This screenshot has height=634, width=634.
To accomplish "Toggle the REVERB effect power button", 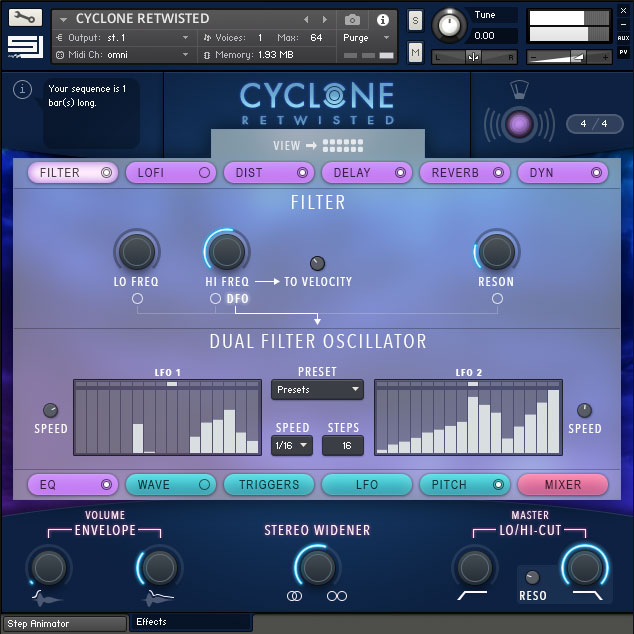I will pos(499,173).
